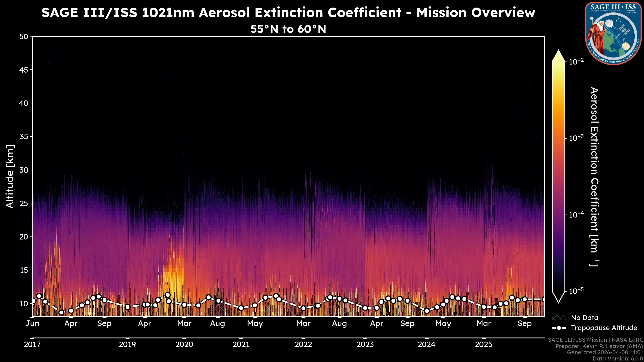The height and width of the screenshot is (362, 644).
Task: Click the Tropopause Altitude legend marker
Action: (559, 328)
